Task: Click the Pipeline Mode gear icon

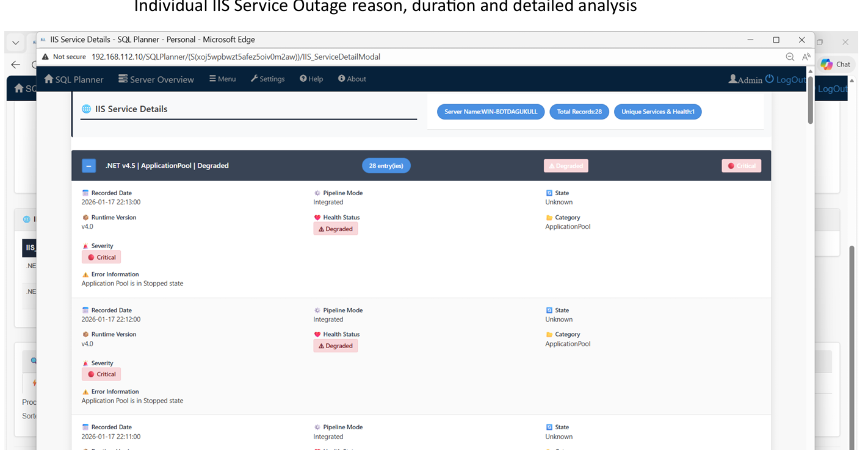Action: pos(317,193)
